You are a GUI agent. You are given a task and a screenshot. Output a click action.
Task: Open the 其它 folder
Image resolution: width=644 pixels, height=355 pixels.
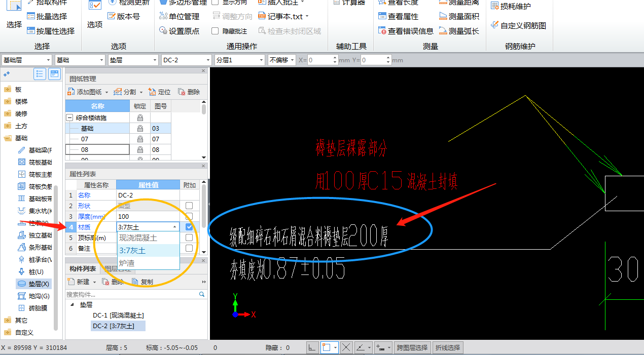pos(16,320)
